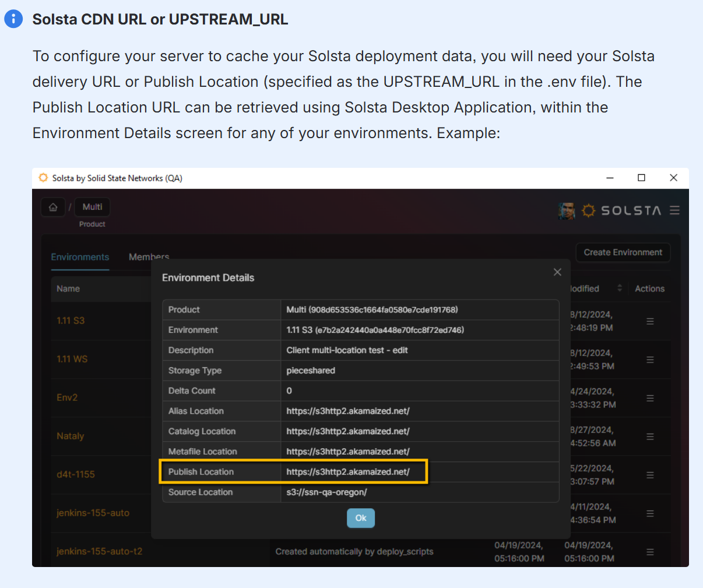The image size is (703, 588).
Task: Maximize the Solsta application window
Action: tap(641, 178)
